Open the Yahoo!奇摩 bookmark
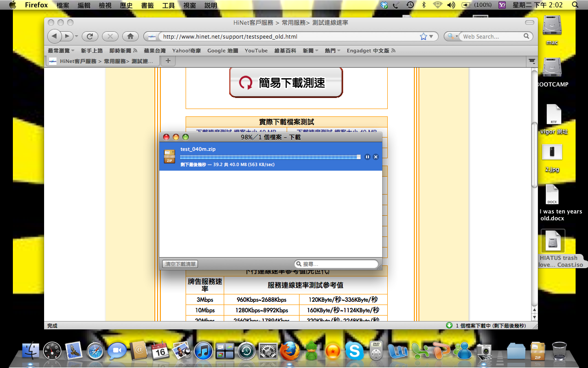 pos(187,51)
